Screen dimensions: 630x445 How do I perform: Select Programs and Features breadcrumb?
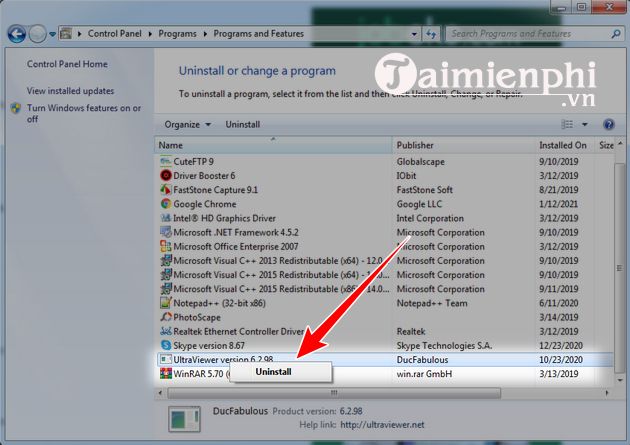(258, 34)
